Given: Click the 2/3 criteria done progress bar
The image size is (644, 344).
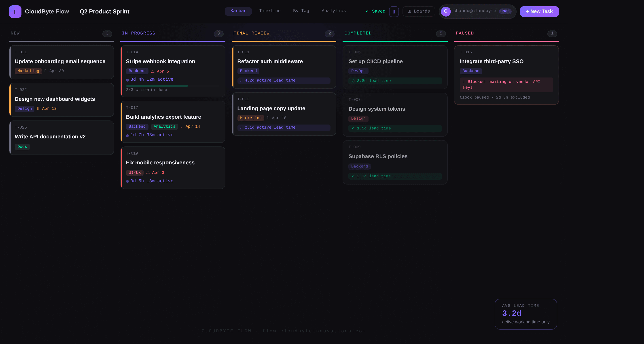Looking at the screenshot, I should point(172,86).
